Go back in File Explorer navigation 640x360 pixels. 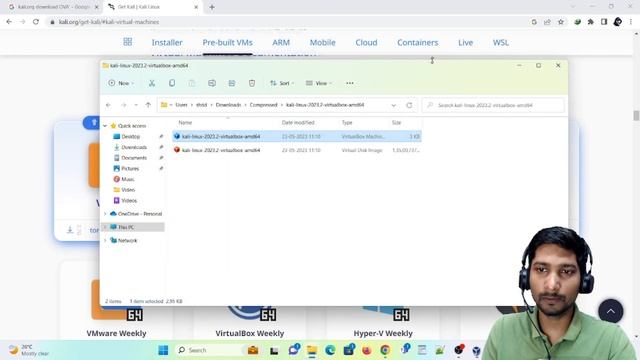pos(108,105)
